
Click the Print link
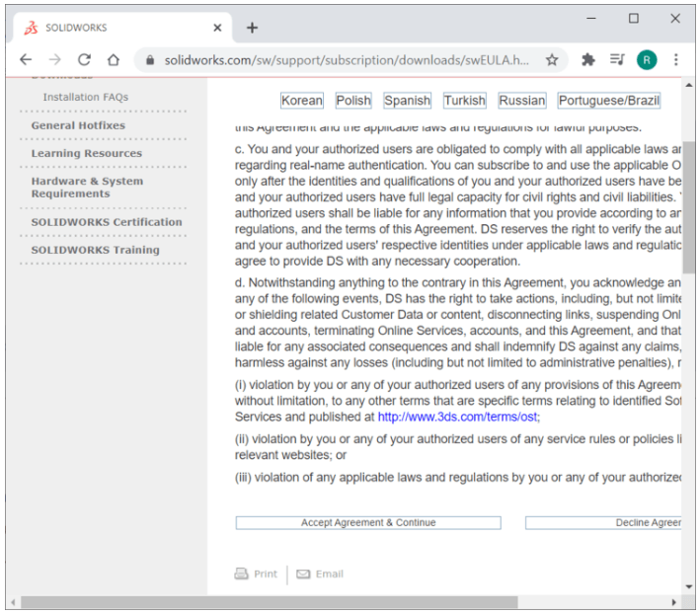pyautogui.click(x=266, y=574)
